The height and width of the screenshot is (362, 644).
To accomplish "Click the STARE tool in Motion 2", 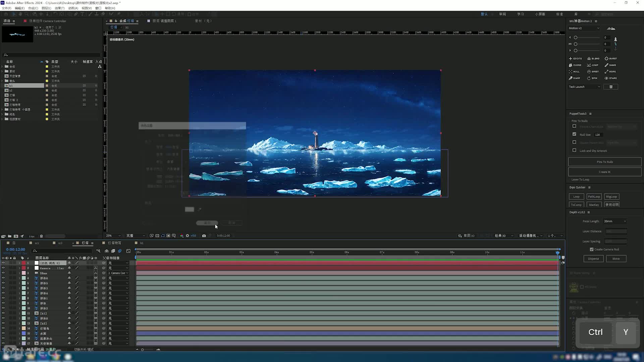I will (x=611, y=78).
